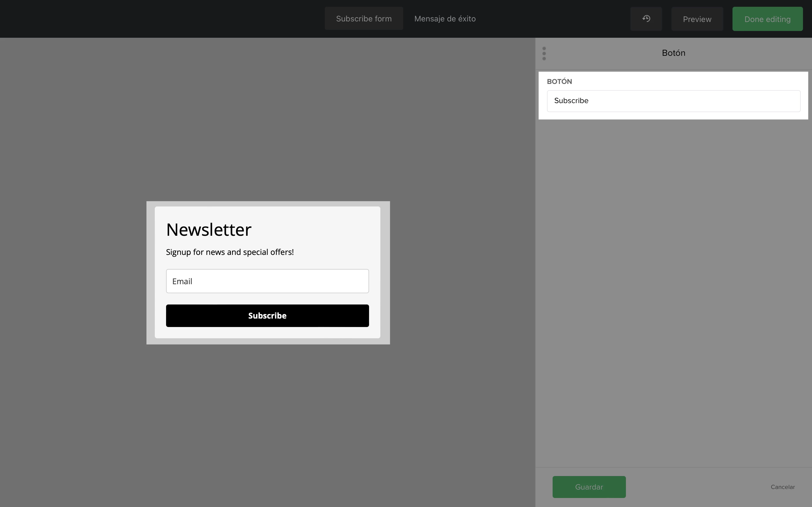Click the black Subscribe button in the form
This screenshot has width=812, height=507.
267,315
